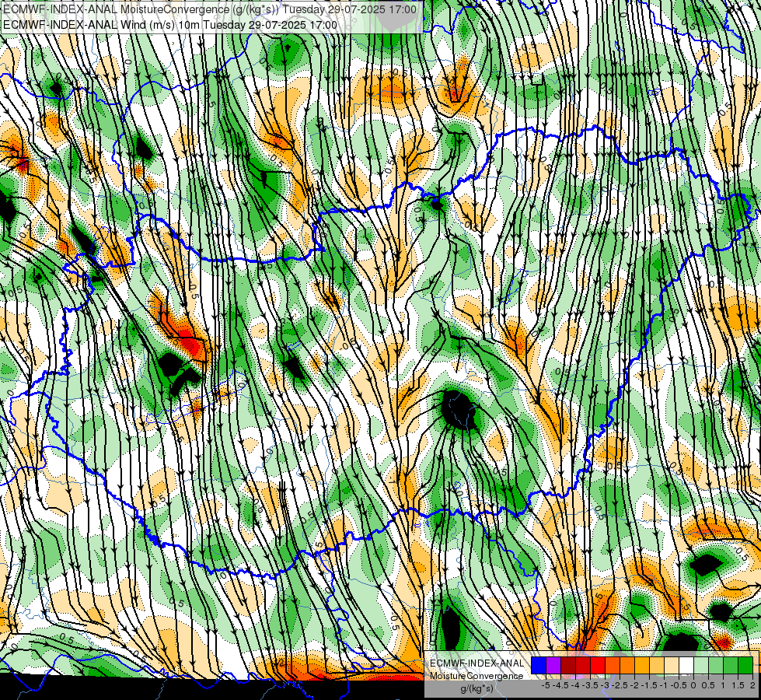Click the -5 label on the legend scale
This screenshot has width=761, height=700.
pyautogui.click(x=546, y=685)
